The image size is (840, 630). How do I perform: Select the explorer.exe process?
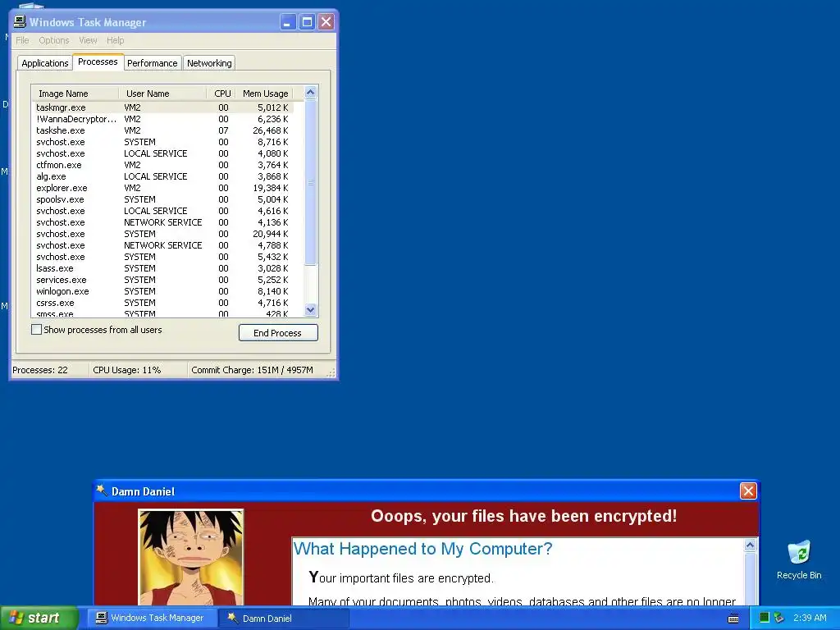(163, 188)
